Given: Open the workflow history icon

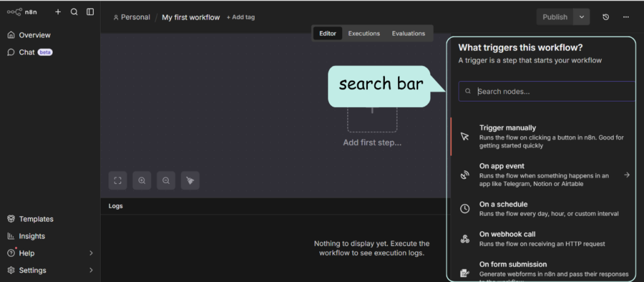Looking at the screenshot, I should pos(606,17).
